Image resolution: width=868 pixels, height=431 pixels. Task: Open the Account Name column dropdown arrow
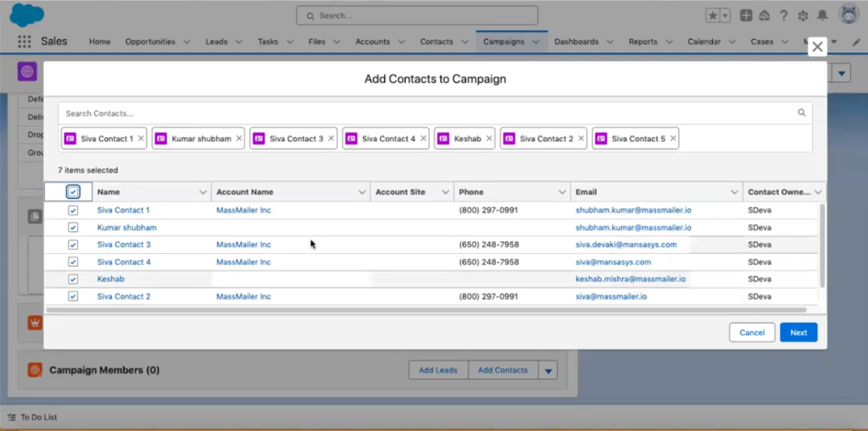click(362, 192)
